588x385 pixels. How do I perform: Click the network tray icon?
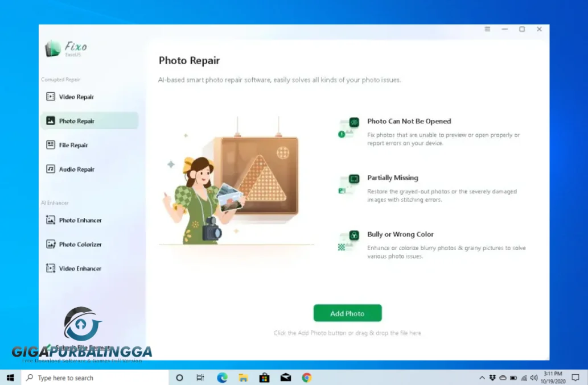pos(524,378)
